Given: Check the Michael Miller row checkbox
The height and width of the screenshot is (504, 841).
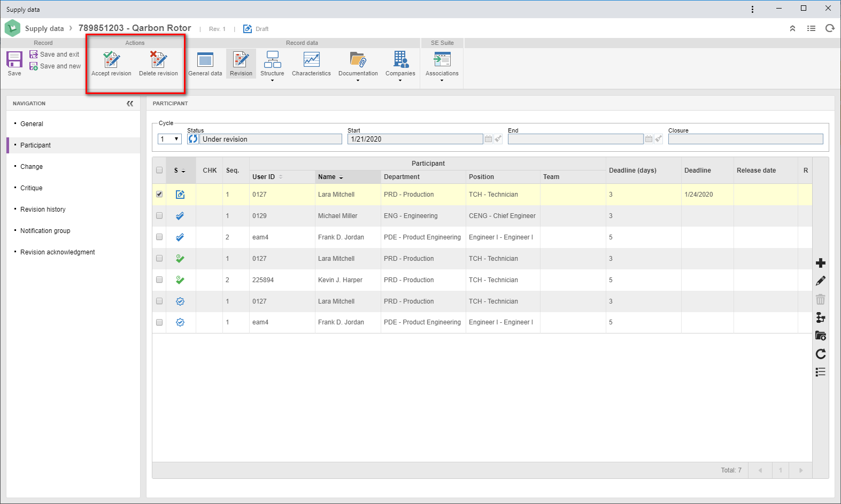Looking at the screenshot, I should [159, 216].
